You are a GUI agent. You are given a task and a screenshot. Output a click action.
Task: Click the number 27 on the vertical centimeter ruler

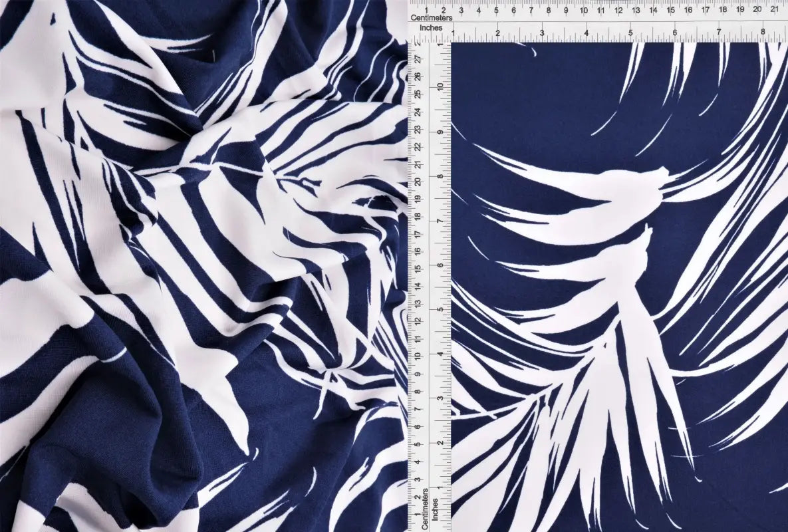(x=417, y=59)
